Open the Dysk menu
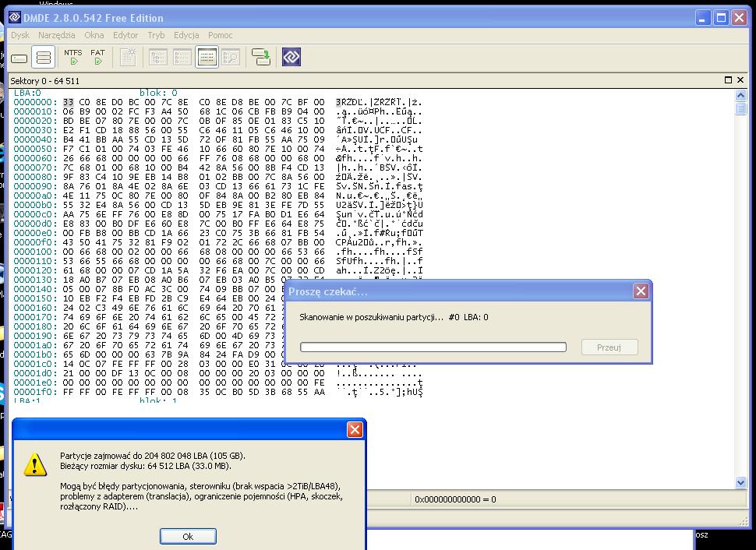Viewport: 756px width, 550px height. [20, 35]
